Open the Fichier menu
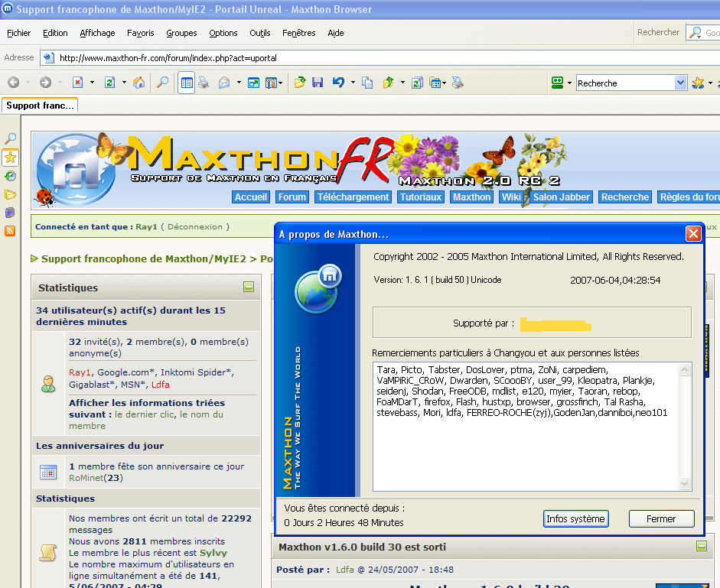Image resolution: width=720 pixels, height=588 pixels. (x=19, y=33)
